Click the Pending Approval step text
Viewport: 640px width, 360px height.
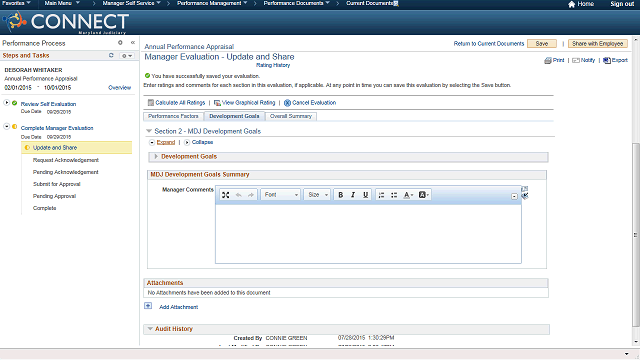coord(54,196)
